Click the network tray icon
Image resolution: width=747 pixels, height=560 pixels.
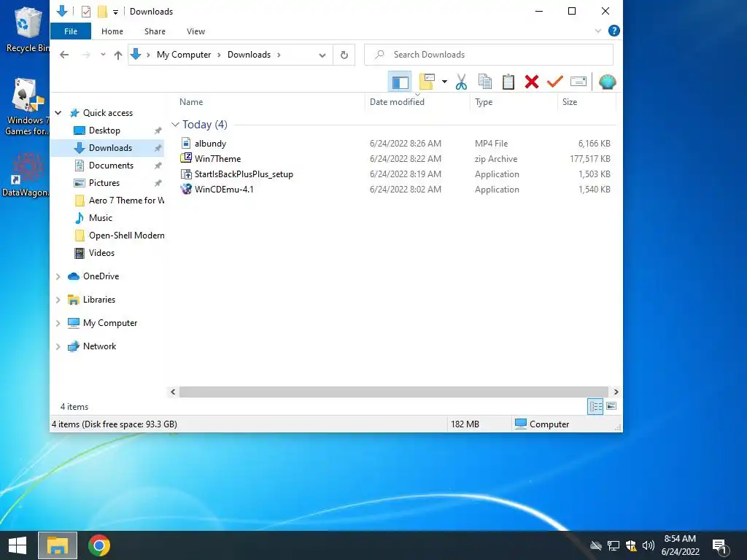613,545
